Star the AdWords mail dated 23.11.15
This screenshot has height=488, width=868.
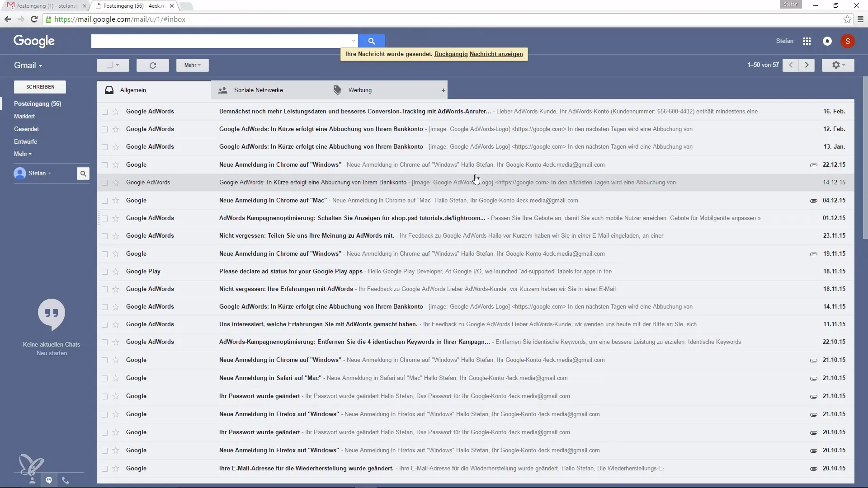click(116, 236)
